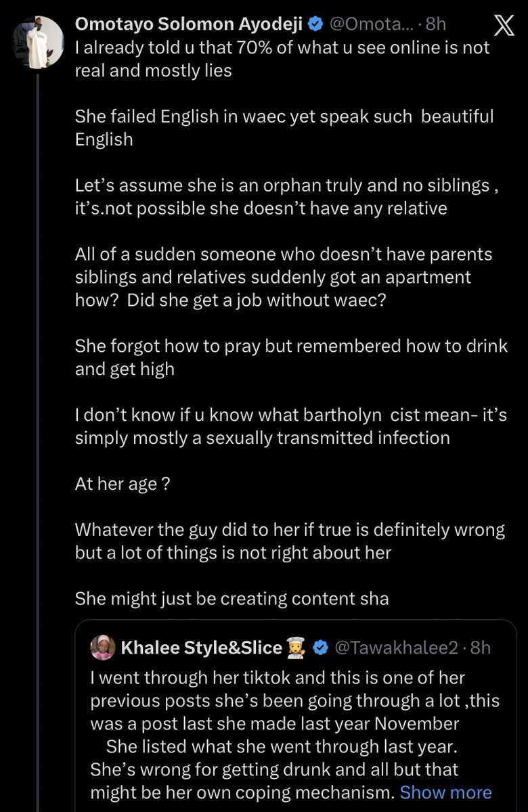Expand the quoted tweet with Show more
The image size is (528, 812).
445,792
